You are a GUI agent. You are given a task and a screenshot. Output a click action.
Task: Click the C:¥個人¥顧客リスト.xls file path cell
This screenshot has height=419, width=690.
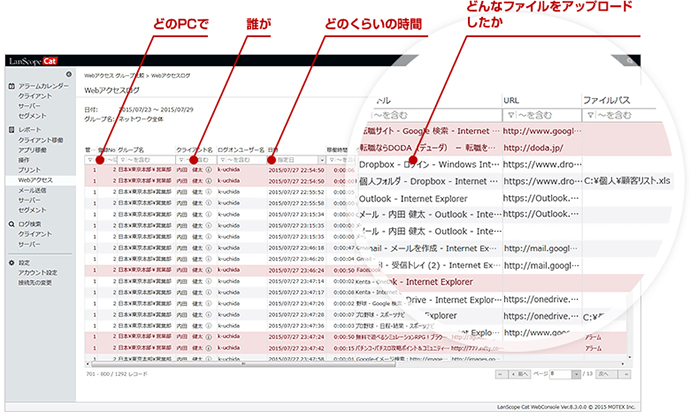coord(627,180)
